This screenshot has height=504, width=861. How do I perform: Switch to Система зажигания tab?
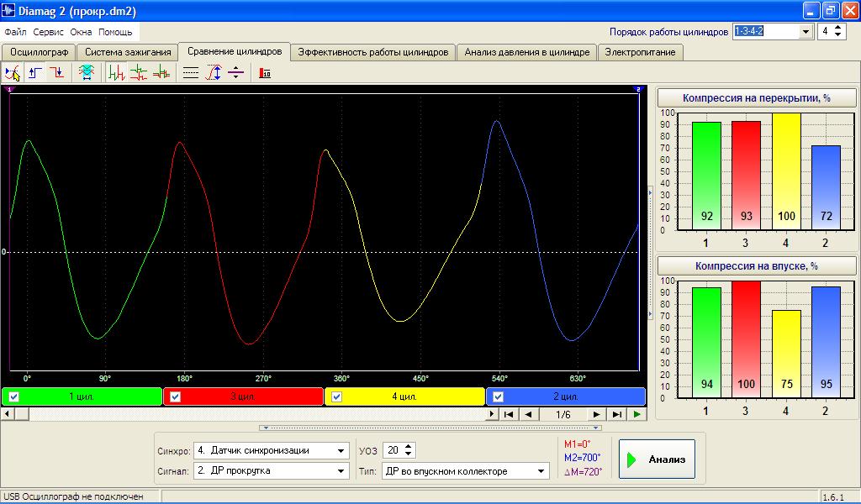(x=128, y=52)
